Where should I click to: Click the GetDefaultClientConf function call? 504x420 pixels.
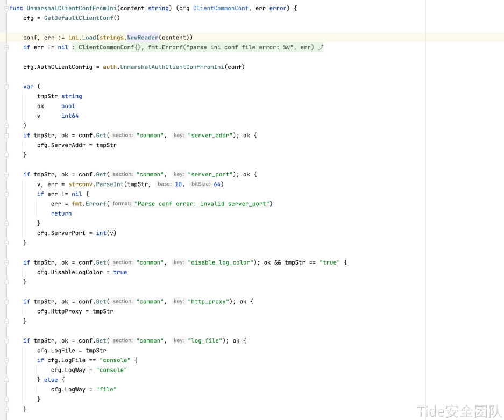point(82,18)
